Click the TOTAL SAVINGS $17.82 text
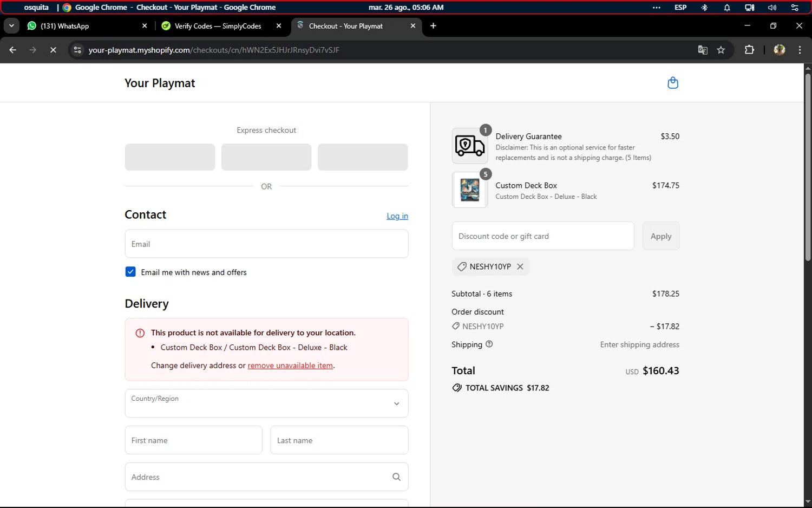The width and height of the screenshot is (812, 508). point(507,388)
